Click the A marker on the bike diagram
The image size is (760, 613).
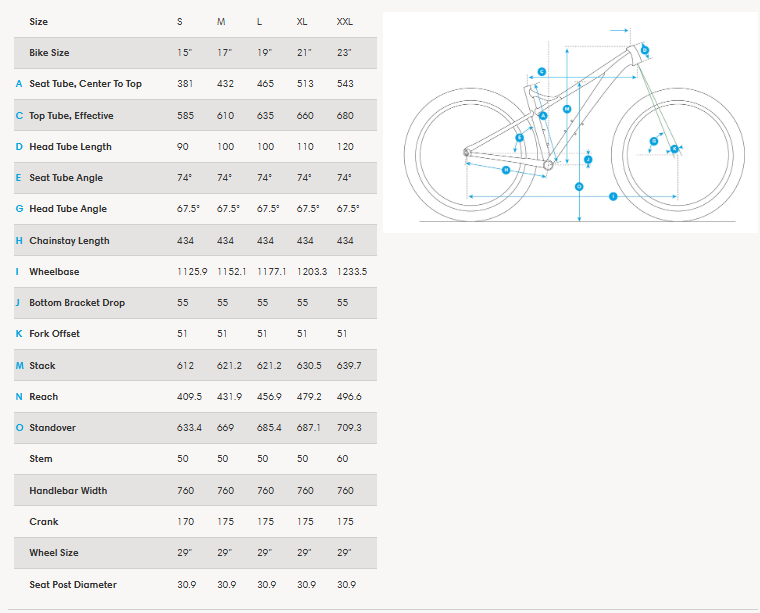click(543, 116)
